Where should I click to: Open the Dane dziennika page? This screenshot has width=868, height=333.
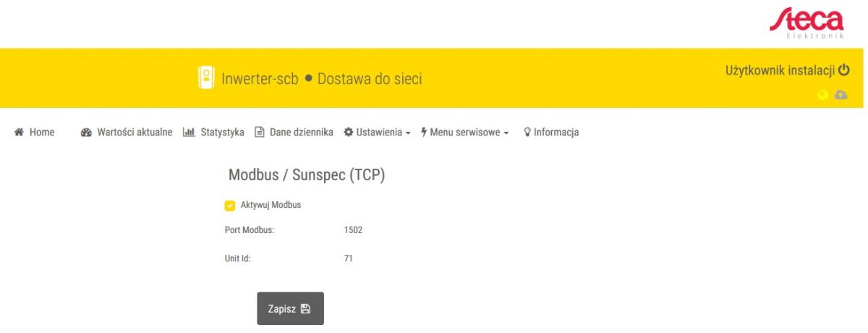(294, 132)
